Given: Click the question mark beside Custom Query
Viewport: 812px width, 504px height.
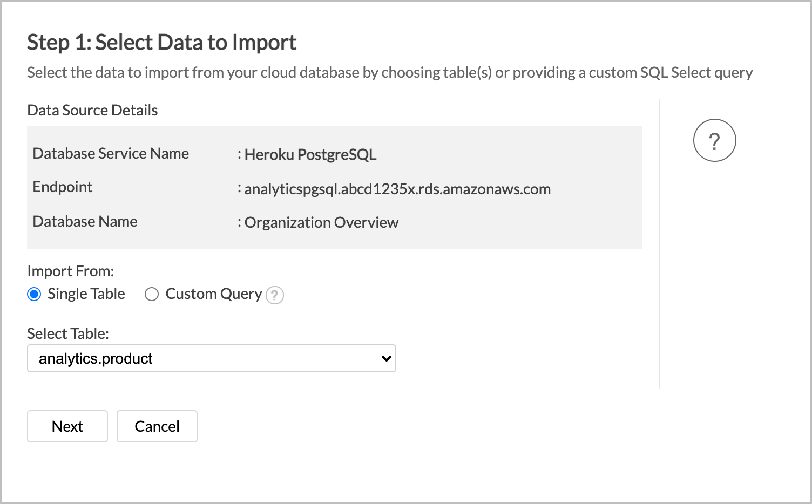Looking at the screenshot, I should click(x=275, y=295).
